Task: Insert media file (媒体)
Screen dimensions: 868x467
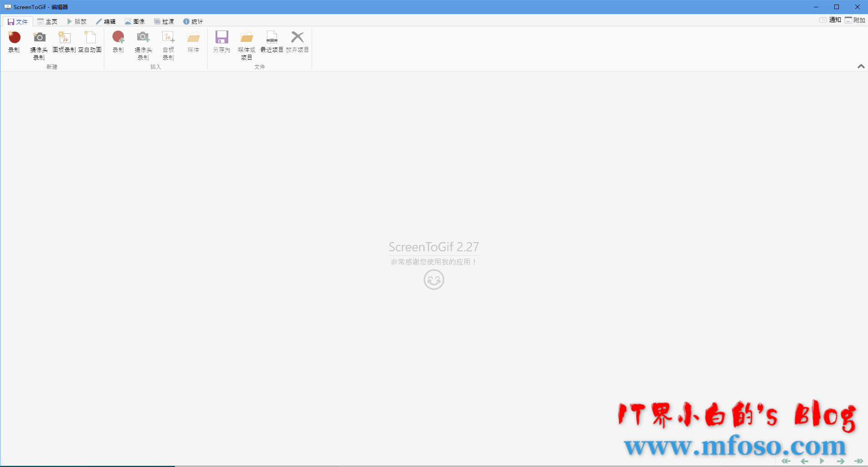Action: (194, 42)
